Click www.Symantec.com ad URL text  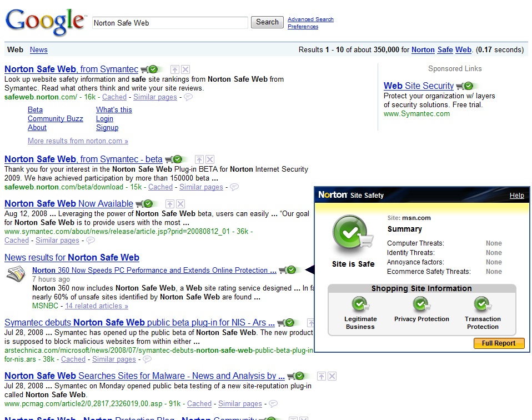[416, 114]
